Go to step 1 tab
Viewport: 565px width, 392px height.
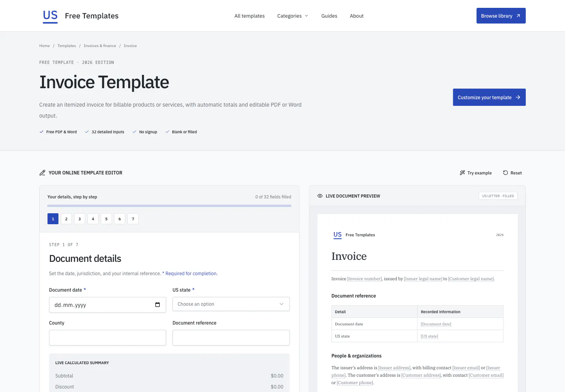(53, 219)
